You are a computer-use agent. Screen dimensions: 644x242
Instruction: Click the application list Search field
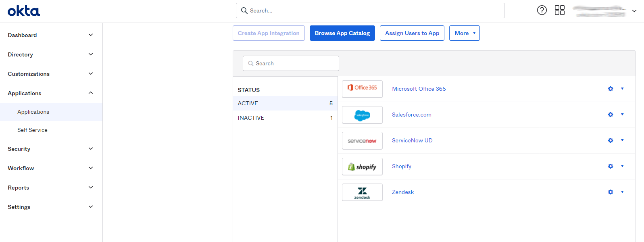pyautogui.click(x=291, y=63)
